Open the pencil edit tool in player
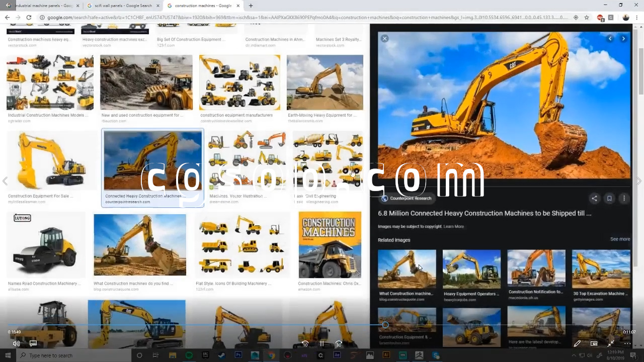The image size is (644, 362). [577, 343]
